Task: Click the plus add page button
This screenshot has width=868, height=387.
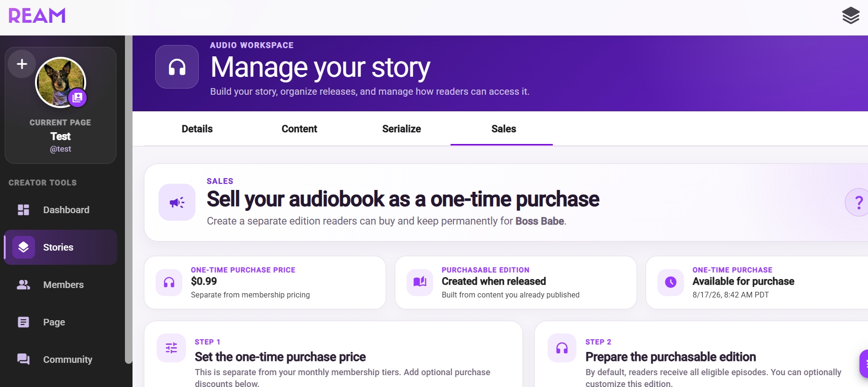Action: (x=22, y=64)
